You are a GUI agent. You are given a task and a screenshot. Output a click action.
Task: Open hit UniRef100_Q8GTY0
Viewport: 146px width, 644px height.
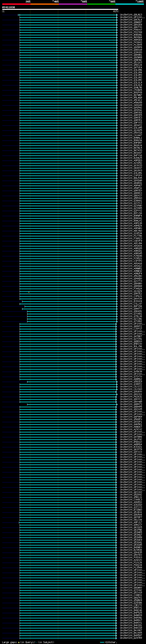click(131, 27)
